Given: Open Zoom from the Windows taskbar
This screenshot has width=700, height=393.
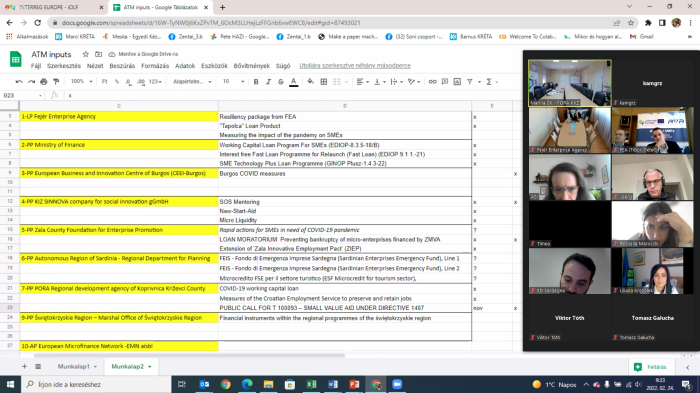Looking at the screenshot, I should coord(397,384).
